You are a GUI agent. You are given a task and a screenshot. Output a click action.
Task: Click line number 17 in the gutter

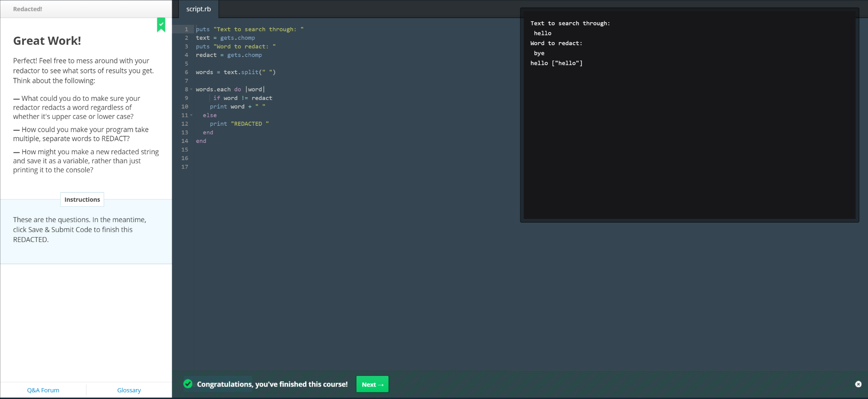point(185,167)
